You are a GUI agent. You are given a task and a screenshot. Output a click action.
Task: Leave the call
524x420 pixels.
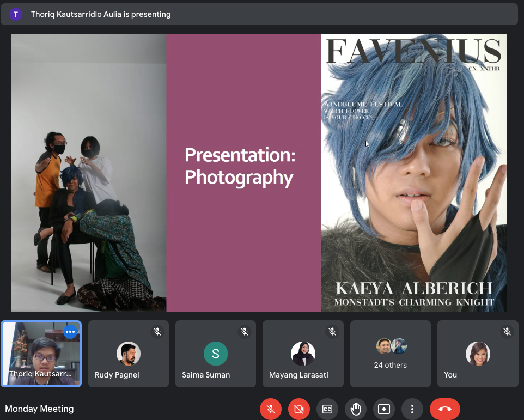445,409
